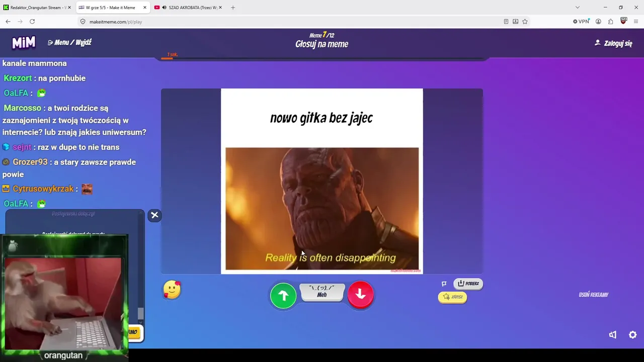The width and height of the screenshot is (644, 362).
Task: Select the Make it Meme browser tab
Action: point(113,8)
